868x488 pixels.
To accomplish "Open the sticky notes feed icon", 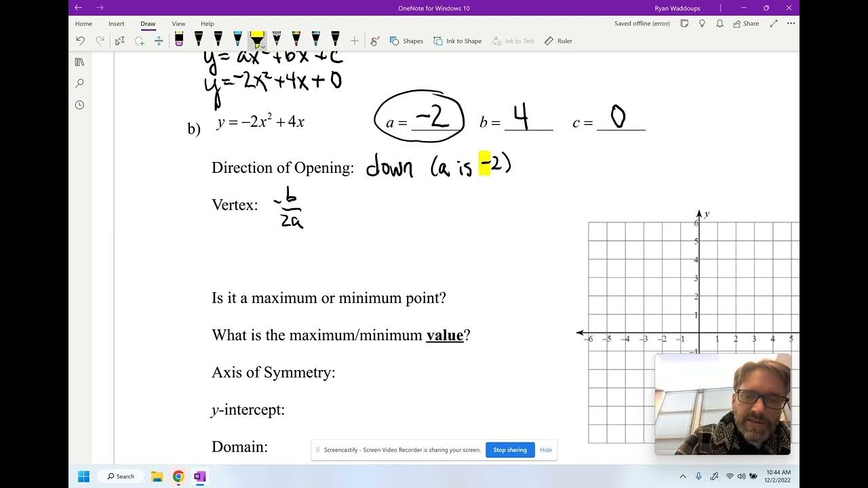I will [x=684, y=24].
